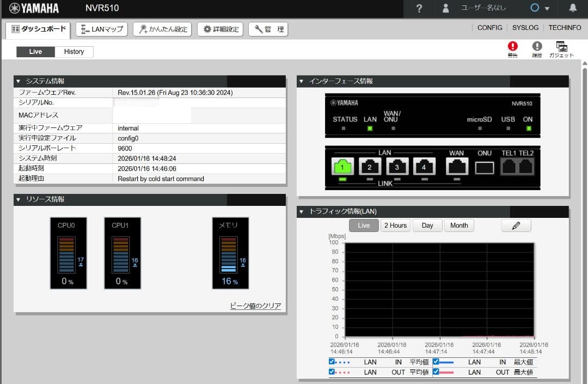This screenshot has width=588, height=384.
Task: Open the gray history alert icon
Action: click(537, 47)
